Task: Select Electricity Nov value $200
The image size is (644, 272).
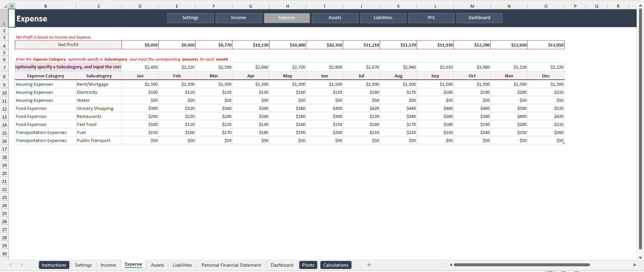Action: (509, 92)
